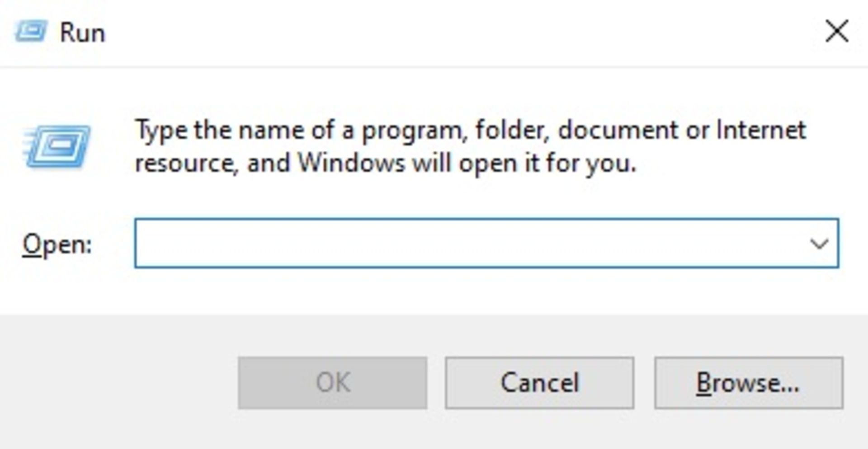Click the white space below Open field
This screenshot has height=449, width=868.
(486, 291)
